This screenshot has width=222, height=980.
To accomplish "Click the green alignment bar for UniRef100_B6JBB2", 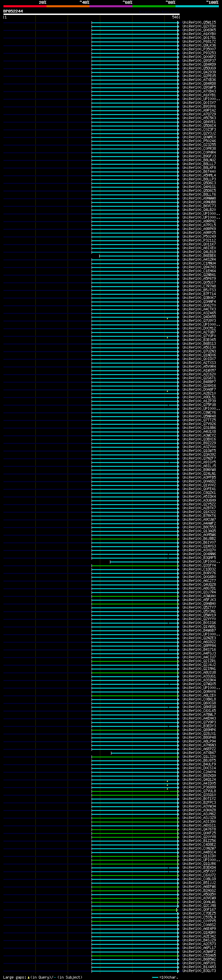I will click(135, 539).
